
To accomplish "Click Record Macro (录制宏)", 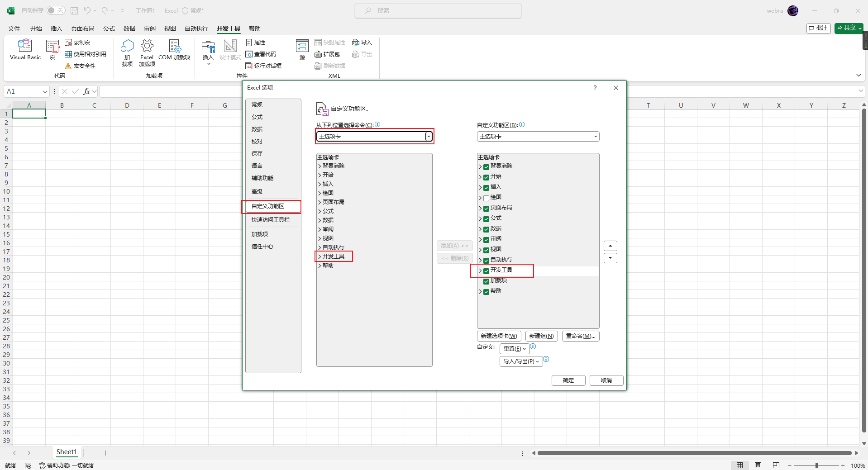I will click(x=77, y=43).
